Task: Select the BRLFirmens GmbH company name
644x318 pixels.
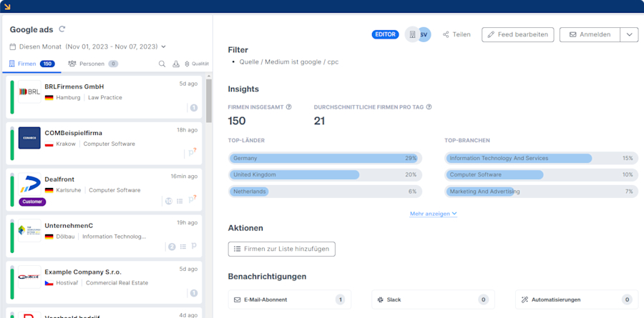Action: point(74,86)
